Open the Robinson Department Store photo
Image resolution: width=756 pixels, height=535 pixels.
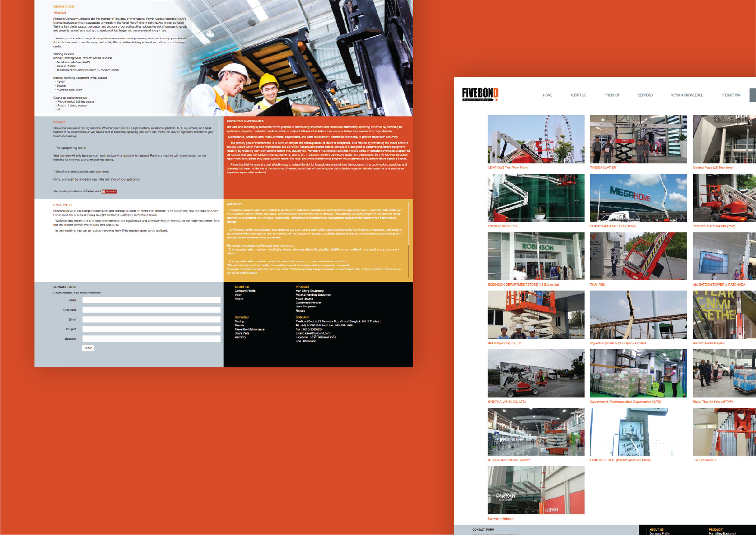click(x=536, y=256)
